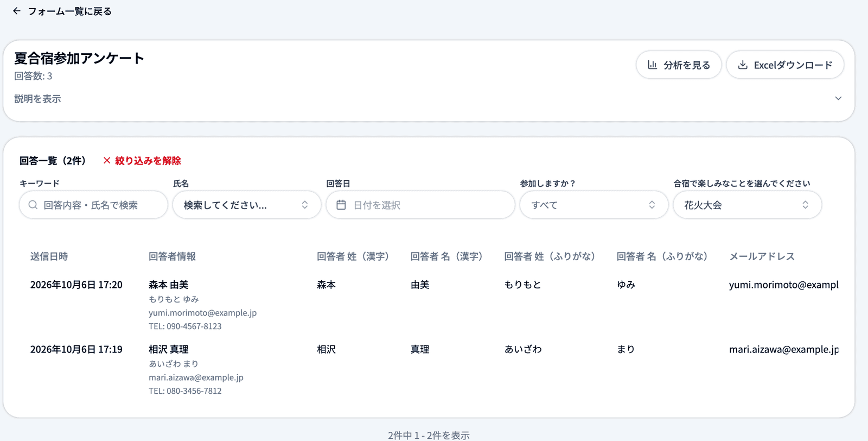
Task: Open the 参加しますか？ すべて dropdown
Action: [x=594, y=205]
